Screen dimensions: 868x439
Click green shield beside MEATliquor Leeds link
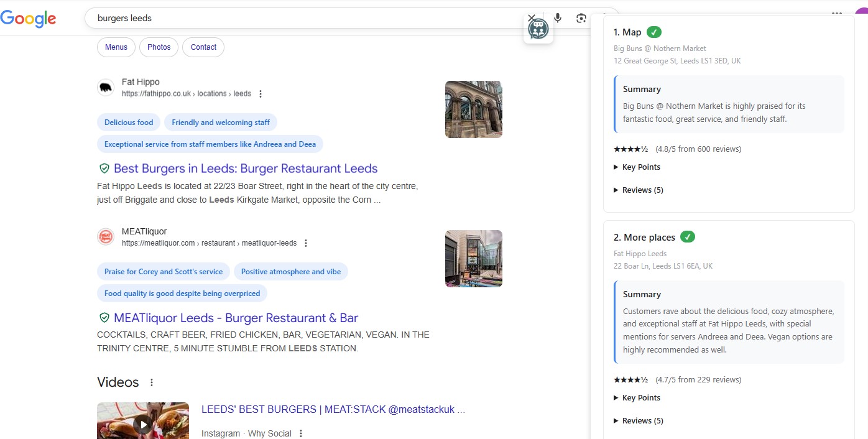(x=104, y=318)
